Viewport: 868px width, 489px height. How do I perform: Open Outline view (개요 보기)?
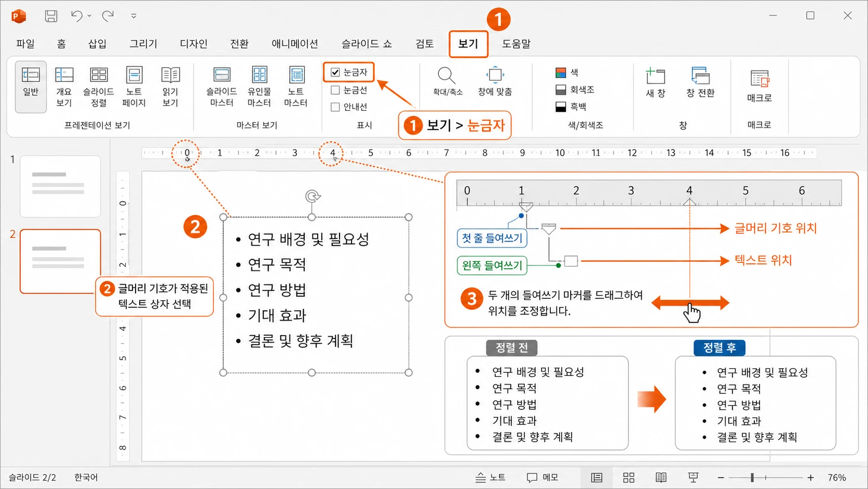(64, 87)
